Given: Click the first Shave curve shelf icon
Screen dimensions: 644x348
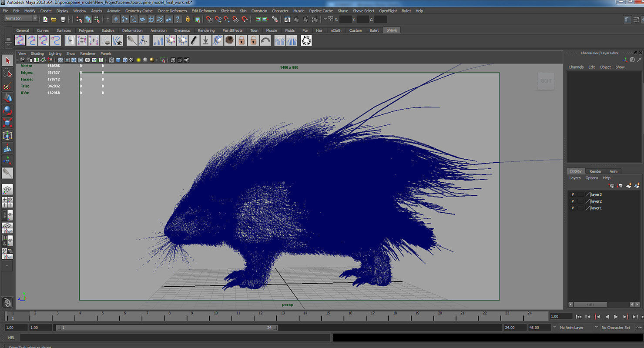Looking at the screenshot, I should (20, 40).
